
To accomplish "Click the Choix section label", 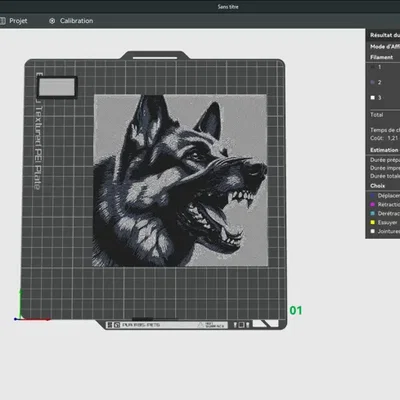I will coord(377,186).
